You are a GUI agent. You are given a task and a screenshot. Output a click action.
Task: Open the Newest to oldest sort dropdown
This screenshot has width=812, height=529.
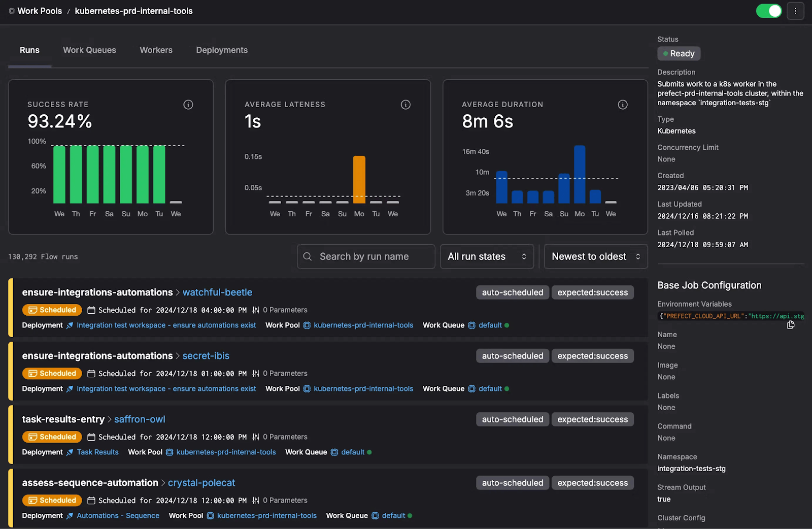pyautogui.click(x=595, y=257)
